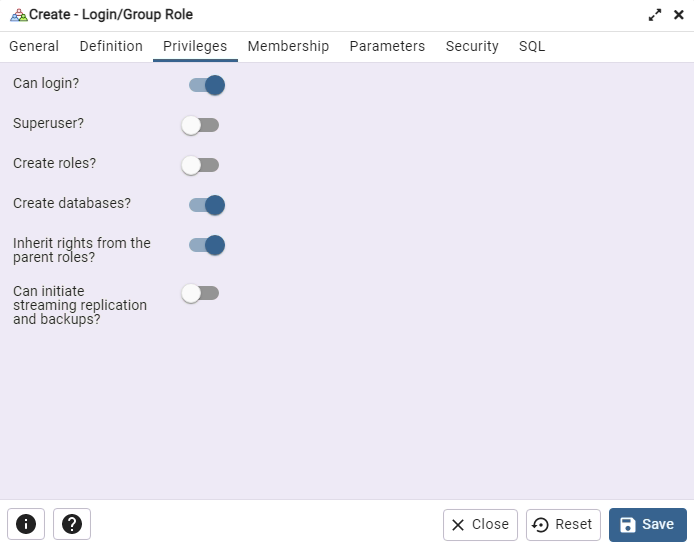Screen dimensions: 694x549
Task: View the SQL tab
Action: pos(532,46)
